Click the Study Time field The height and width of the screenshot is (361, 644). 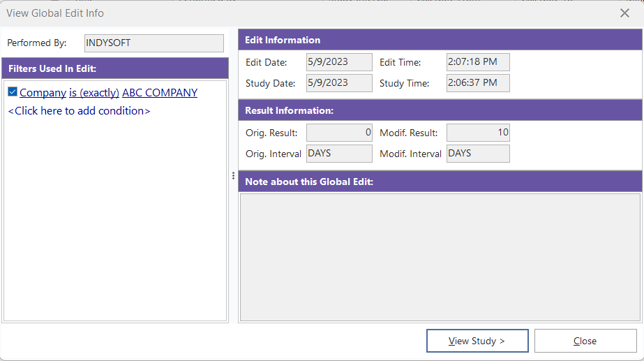tap(478, 83)
